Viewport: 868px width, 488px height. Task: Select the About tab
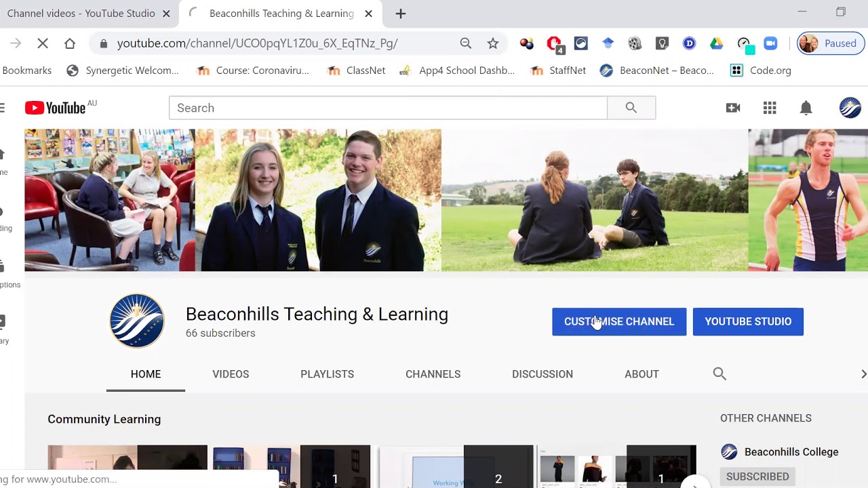642,374
